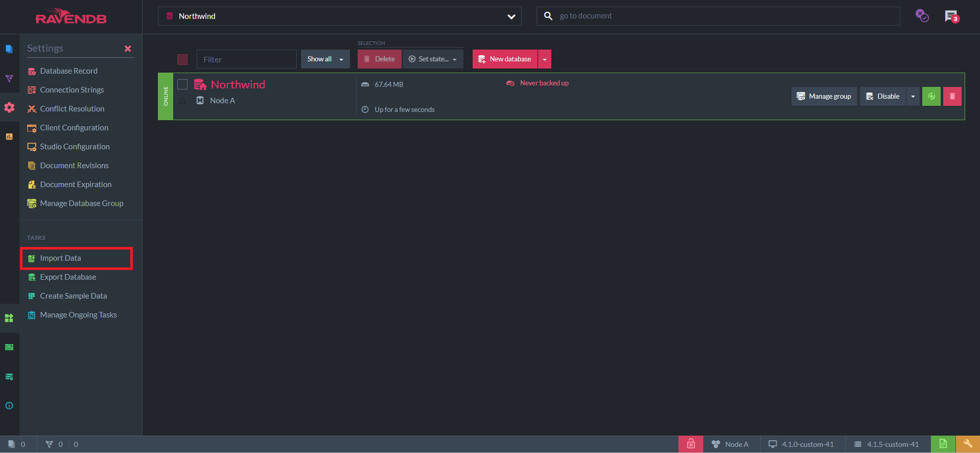Expand the Disable arrow dropdown
Screen dimensions: 980x453
coord(913,96)
